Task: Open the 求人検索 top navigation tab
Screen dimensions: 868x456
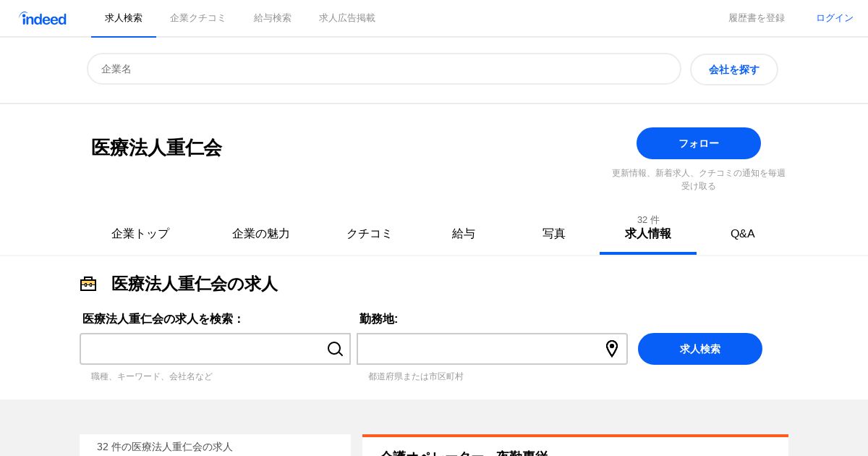Action: (x=124, y=18)
